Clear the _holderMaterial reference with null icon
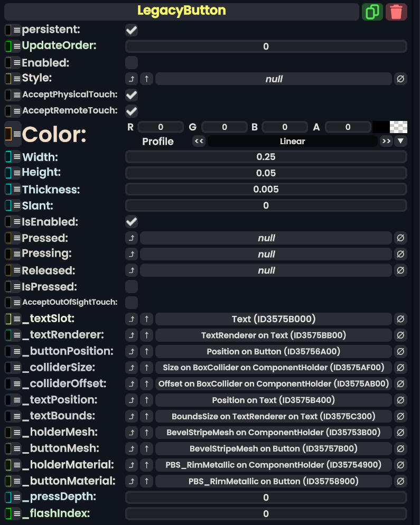This screenshot has width=420, height=525. 400,465
